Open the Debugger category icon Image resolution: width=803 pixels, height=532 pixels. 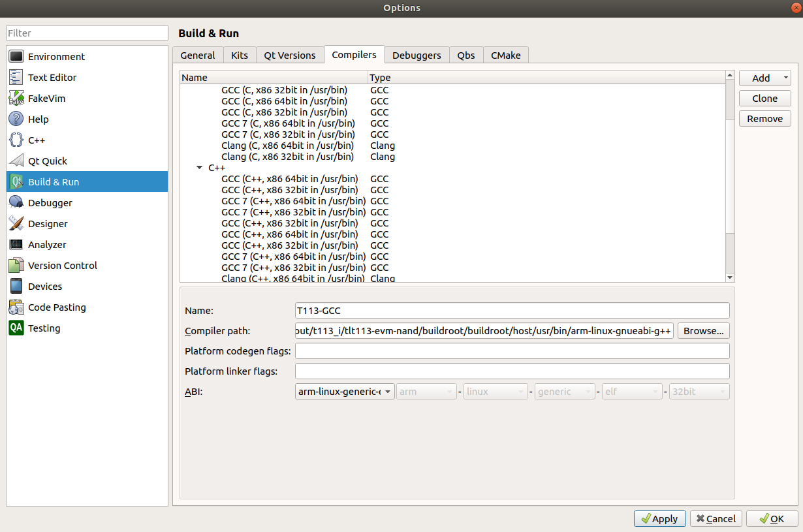(x=17, y=203)
